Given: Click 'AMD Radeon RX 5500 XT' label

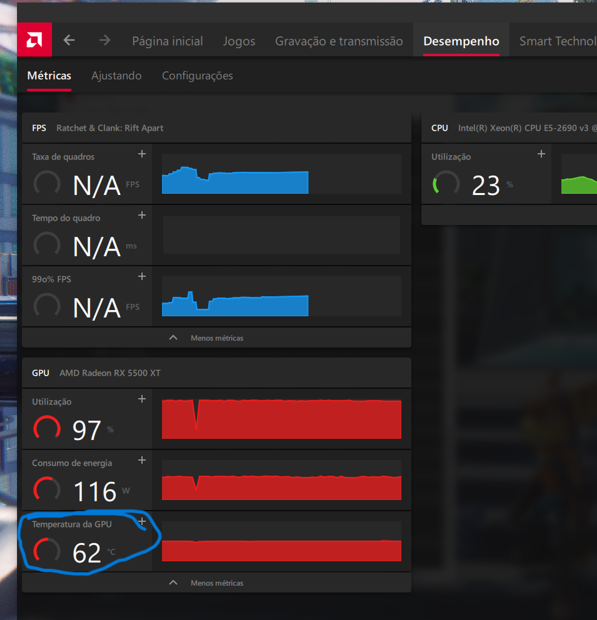Looking at the screenshot, I should click(110, 373).
